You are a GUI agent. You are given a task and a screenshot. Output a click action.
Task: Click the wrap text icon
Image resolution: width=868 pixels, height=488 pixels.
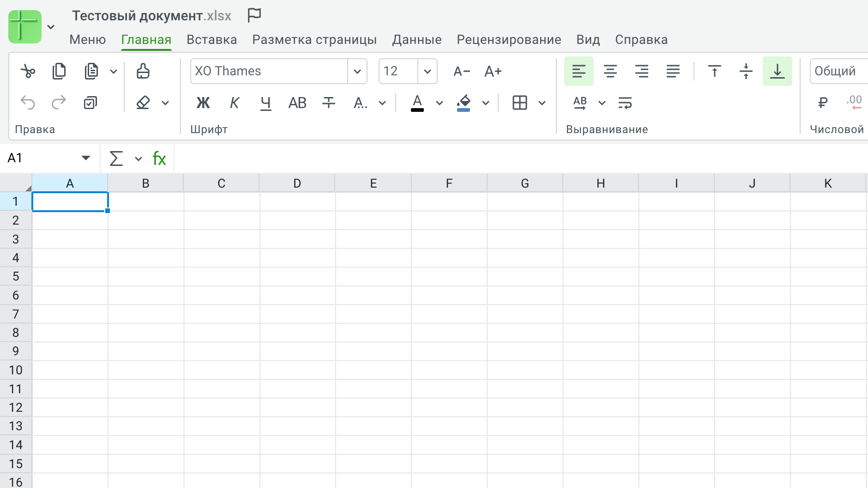(x=625, y=103)
